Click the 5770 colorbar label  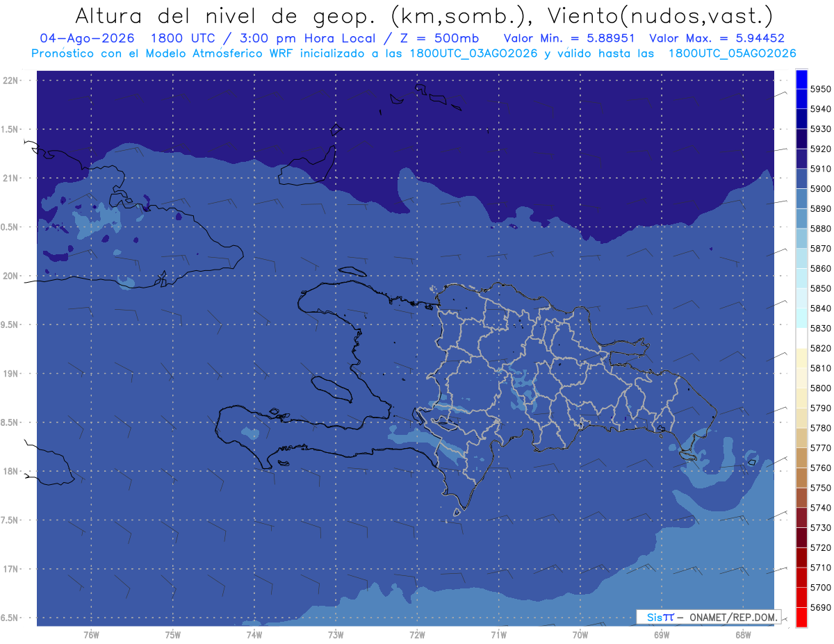click(820, 447)
